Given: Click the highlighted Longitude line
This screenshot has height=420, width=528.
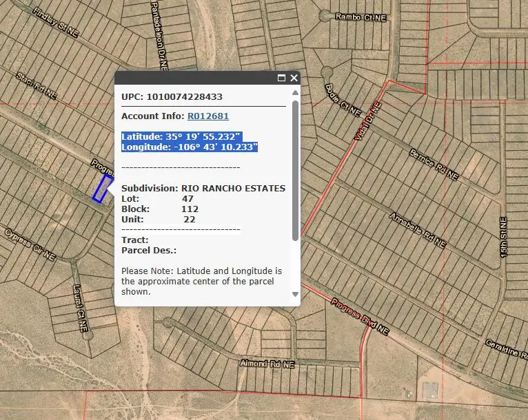Looking at the screenshot, I should click(189, 147).
